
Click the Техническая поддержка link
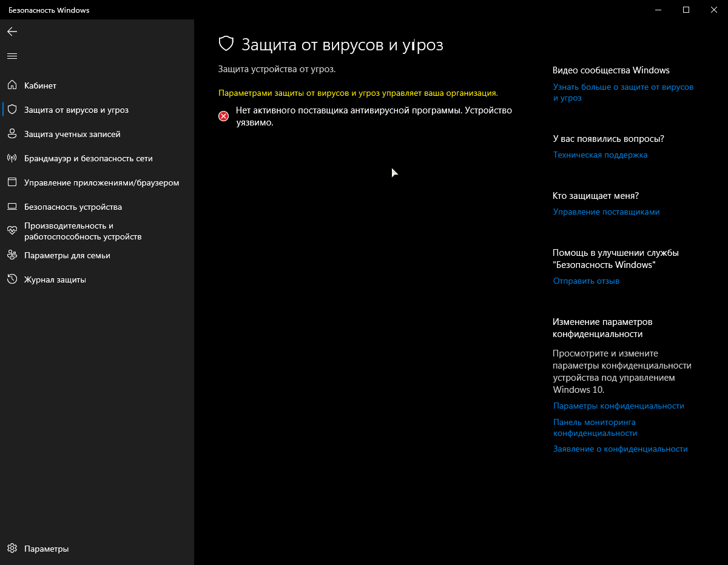(600, 155)
